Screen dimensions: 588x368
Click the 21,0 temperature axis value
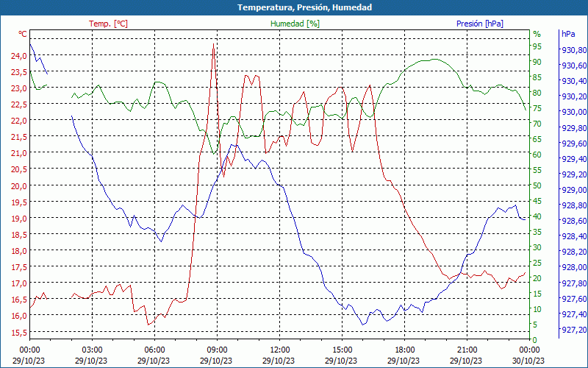(19, 153)
